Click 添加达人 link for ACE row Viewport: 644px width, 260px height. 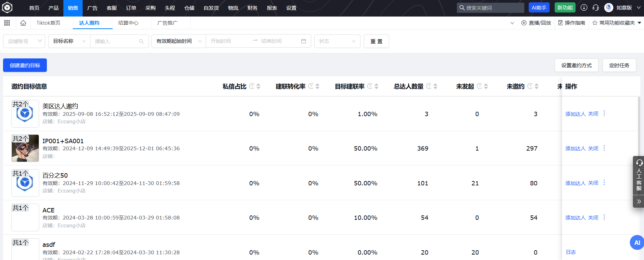tap(575, 218)
